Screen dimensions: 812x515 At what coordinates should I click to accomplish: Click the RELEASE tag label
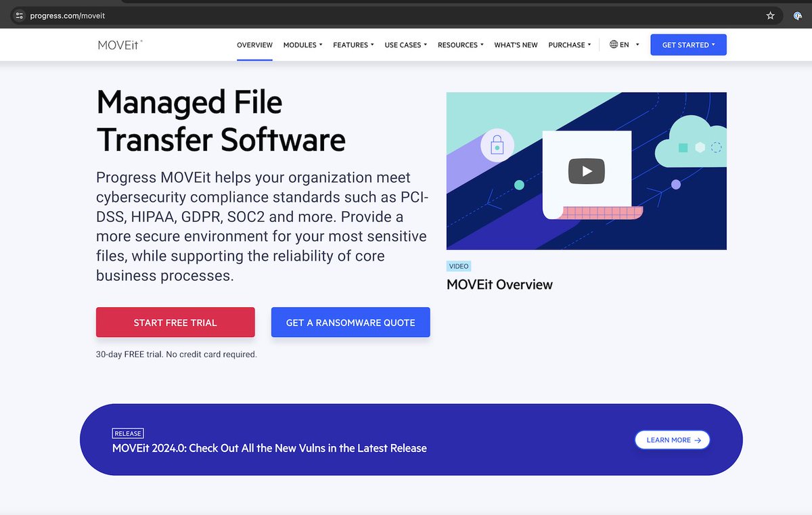pos(128,433)
